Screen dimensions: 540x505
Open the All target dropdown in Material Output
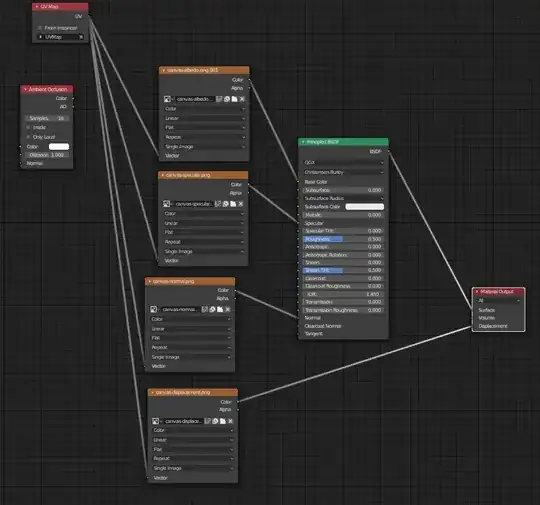click(x=499, y=300)
